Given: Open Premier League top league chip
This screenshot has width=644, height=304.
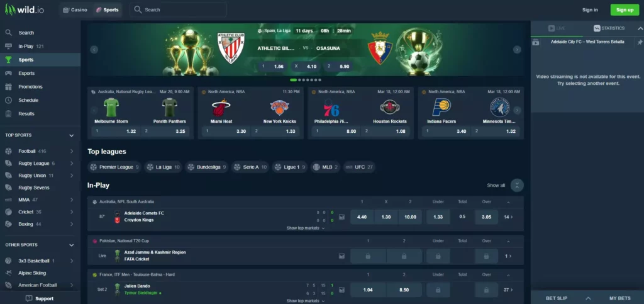Looking at the screenshot, I should click(x=114, y=167).
